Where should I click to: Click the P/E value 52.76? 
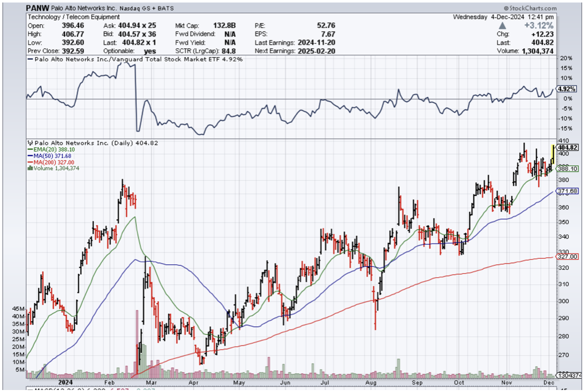(326, 25)
